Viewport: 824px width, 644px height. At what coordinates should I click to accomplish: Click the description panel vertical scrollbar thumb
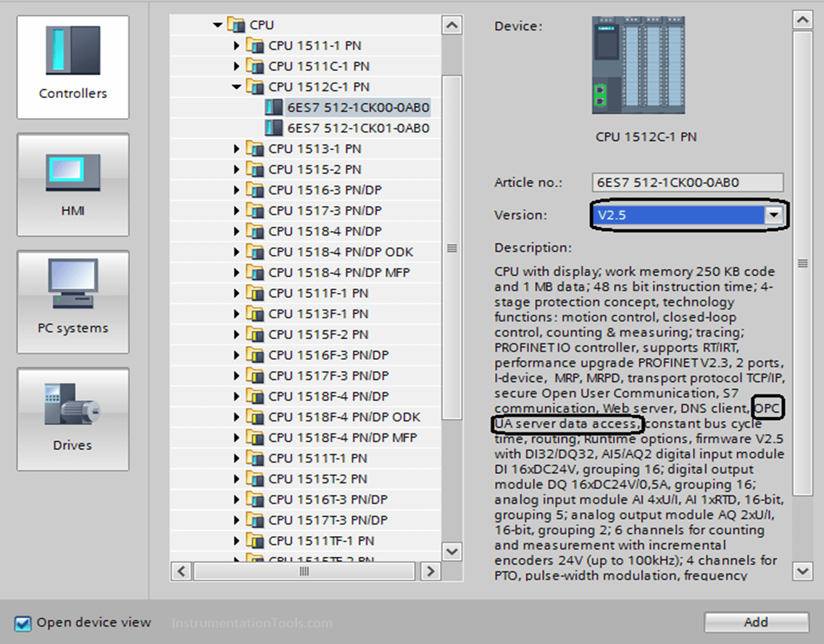pos(802,263)
